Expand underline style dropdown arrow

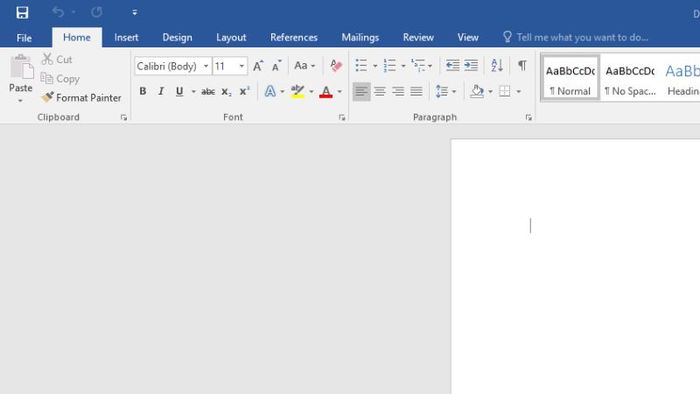tap(193, 91)
